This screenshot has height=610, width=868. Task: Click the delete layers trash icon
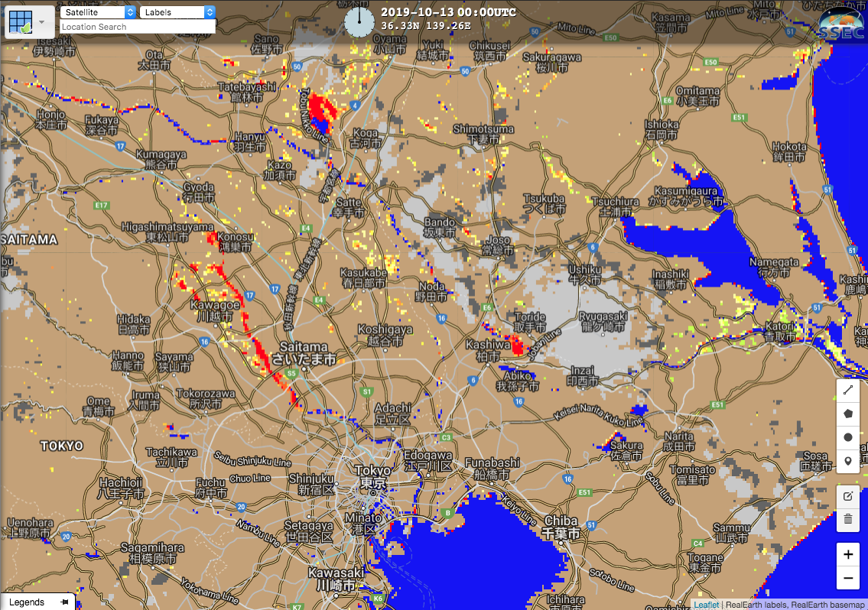pyautogui.click(x=847, y=520)
